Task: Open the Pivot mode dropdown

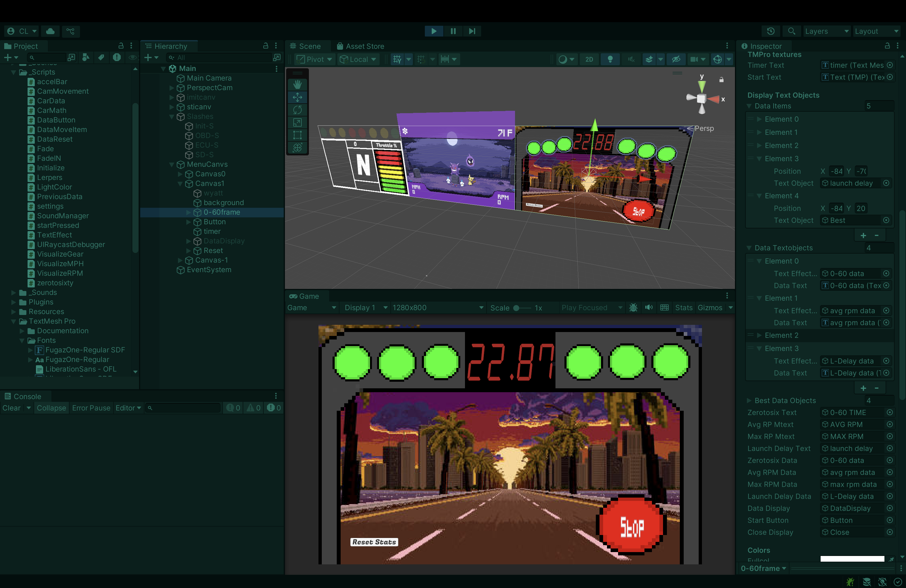Action: point(315,59)
